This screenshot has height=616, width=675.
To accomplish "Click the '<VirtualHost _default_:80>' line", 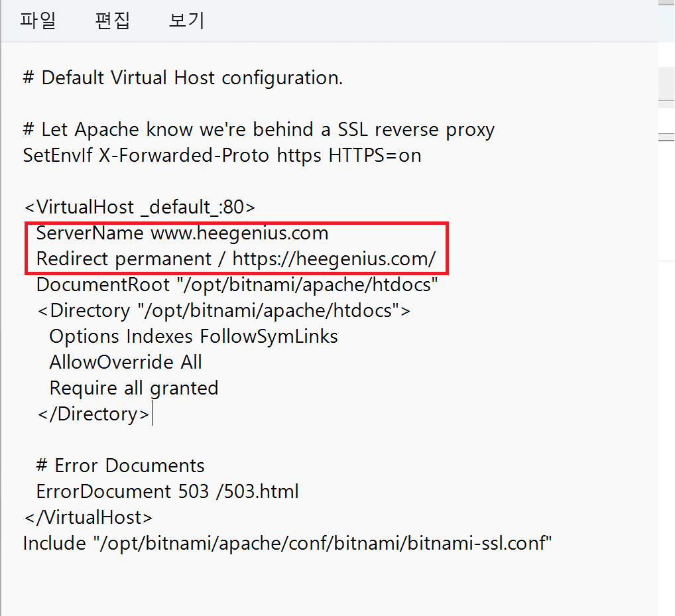I will pos(139,207).
